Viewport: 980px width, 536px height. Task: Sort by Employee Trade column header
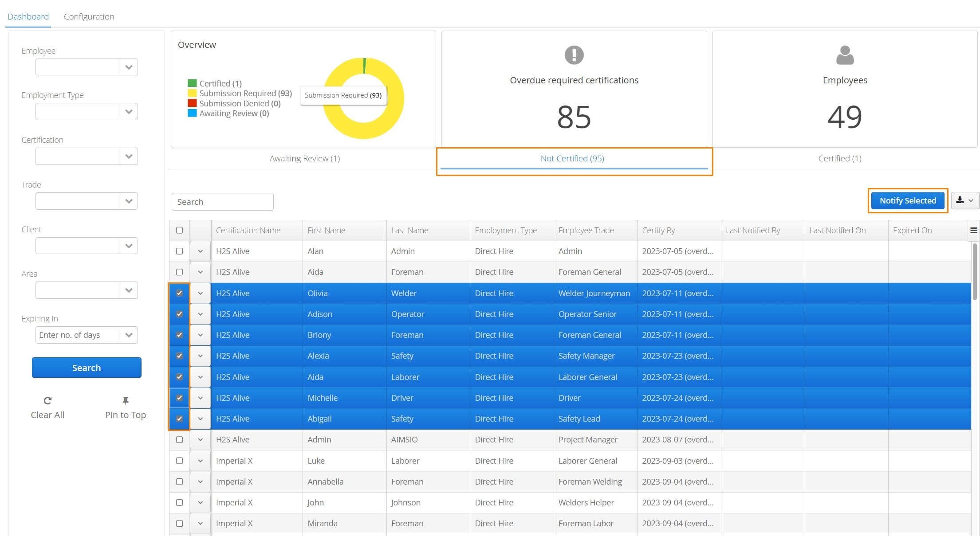click(586, 230)
